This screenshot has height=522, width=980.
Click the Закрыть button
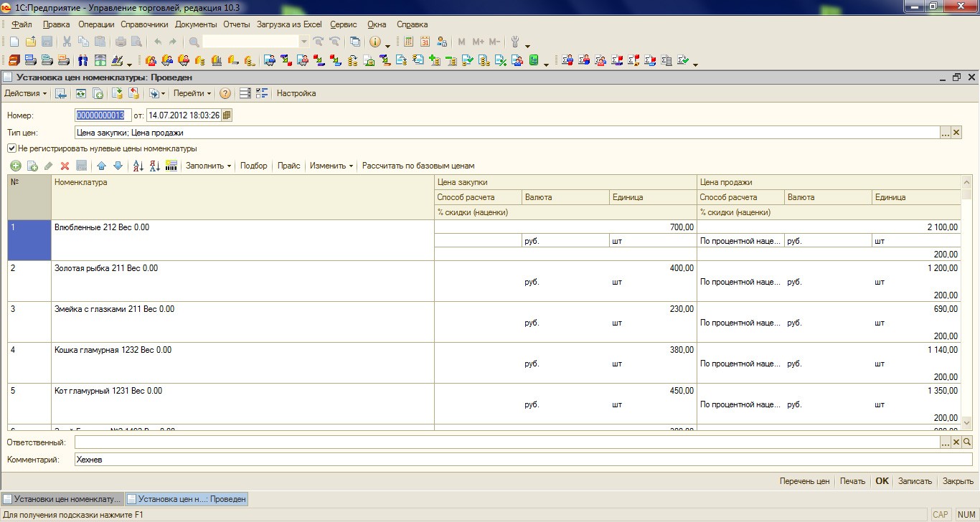(x=958, y=481)
